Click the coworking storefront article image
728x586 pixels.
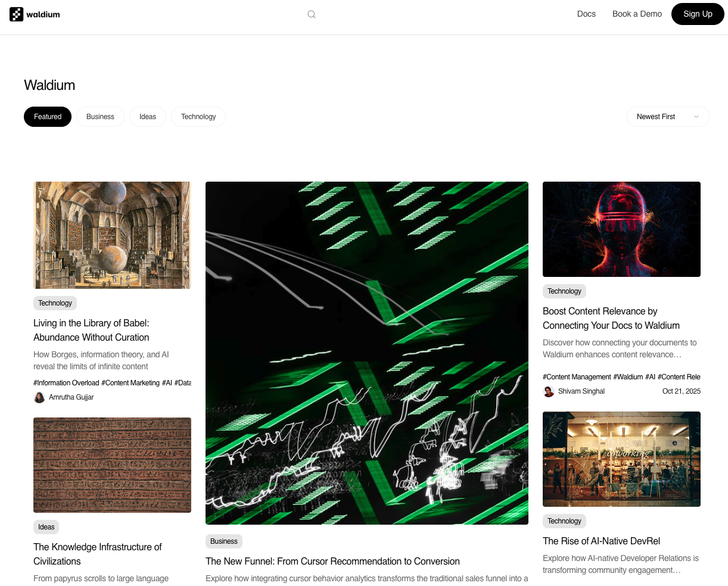coord(621,459)
